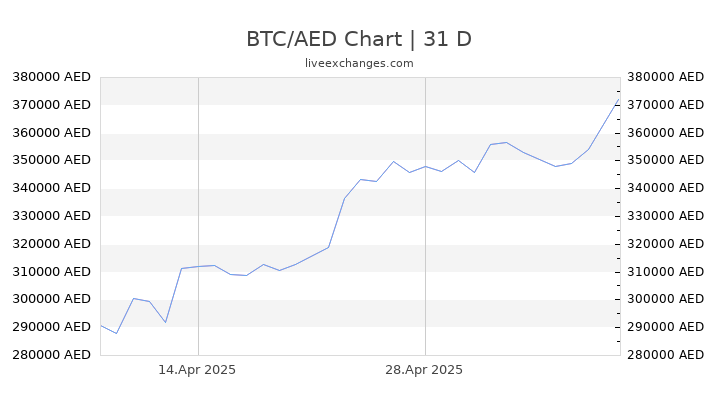Click the vertical gridline at 28.Apr 2025

click(x=425, y=216)
